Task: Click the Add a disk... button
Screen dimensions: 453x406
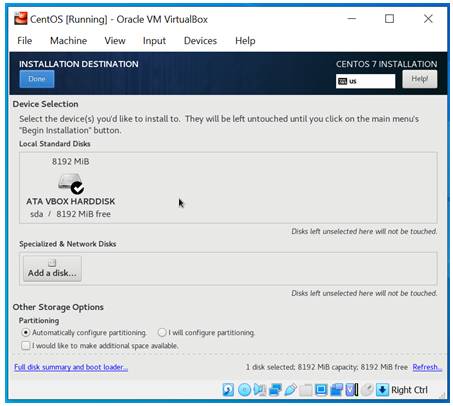Action: coord(52,269)
